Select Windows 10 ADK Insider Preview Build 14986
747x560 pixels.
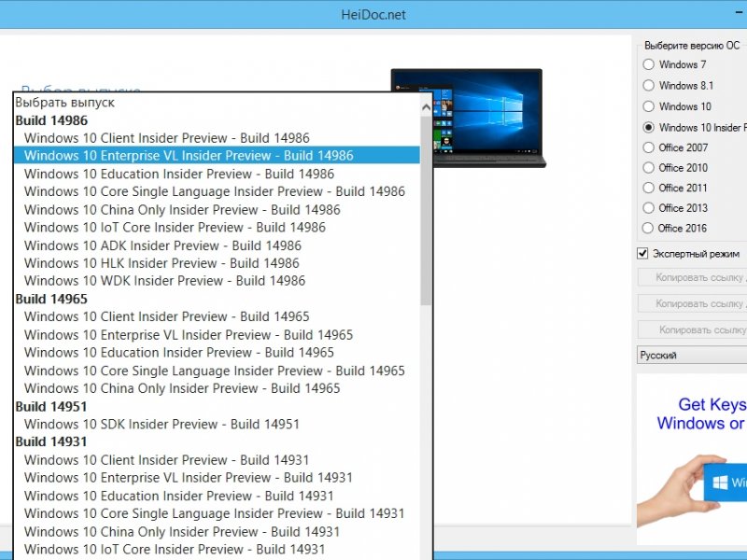click(217, 245)
